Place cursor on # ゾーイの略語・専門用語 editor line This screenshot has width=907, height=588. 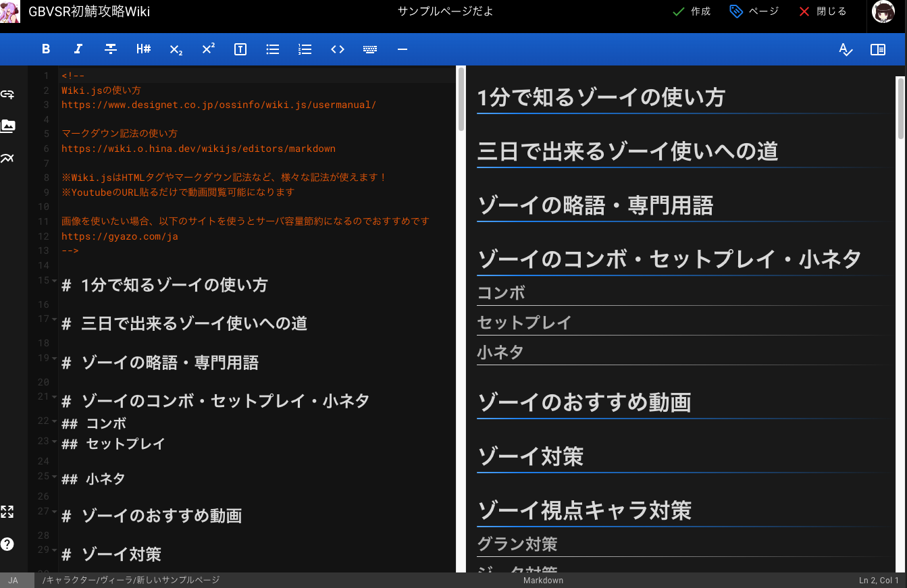point(160,363)
